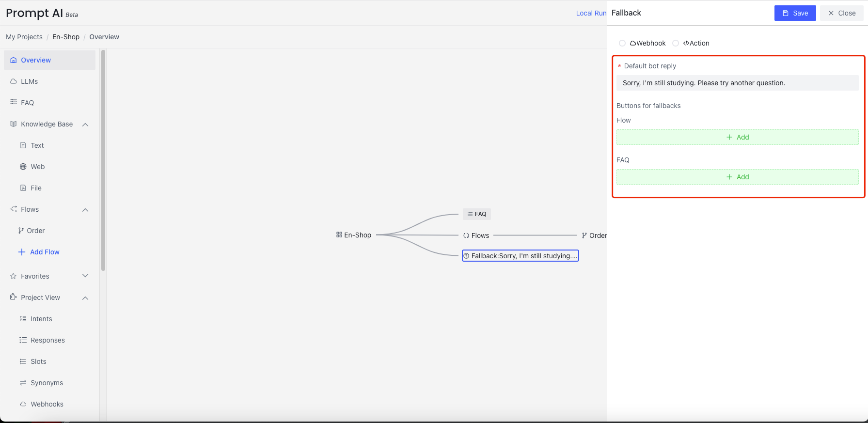Screen dimensions: 868x423
Task: Click the Fallback panel title
Action: click(x=626, y=13)
